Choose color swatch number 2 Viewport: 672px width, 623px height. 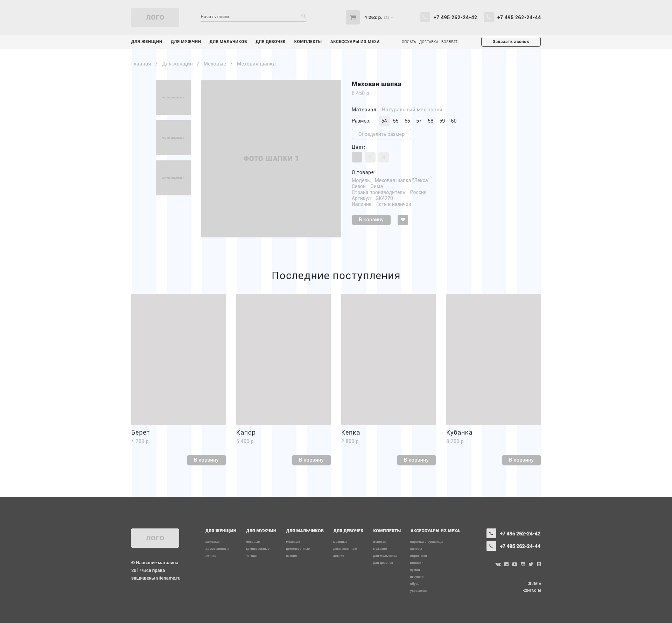[x=370, y=157]
